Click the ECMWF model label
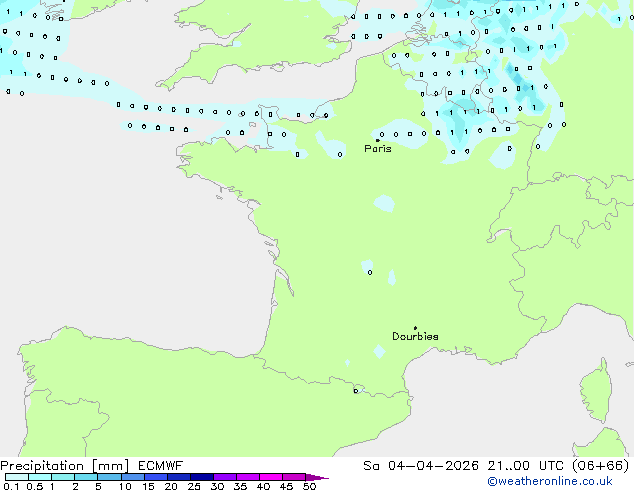 161,466
